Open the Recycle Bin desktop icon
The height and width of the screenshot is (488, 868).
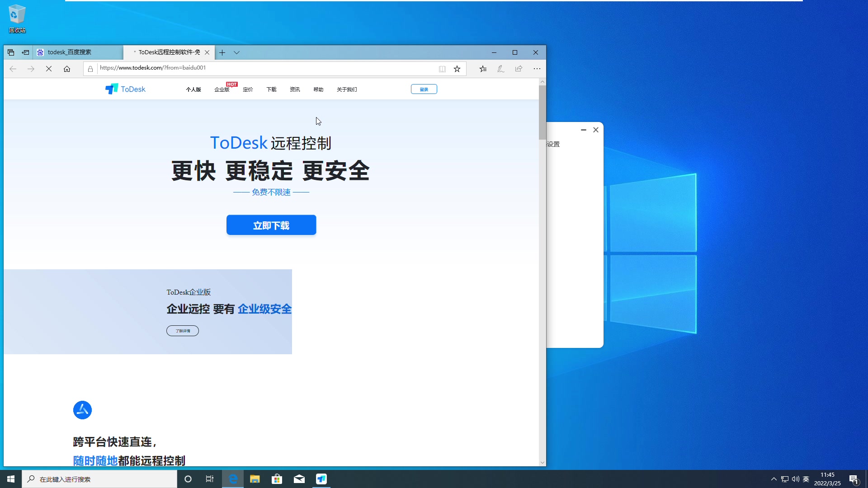(x=17, y=19)
